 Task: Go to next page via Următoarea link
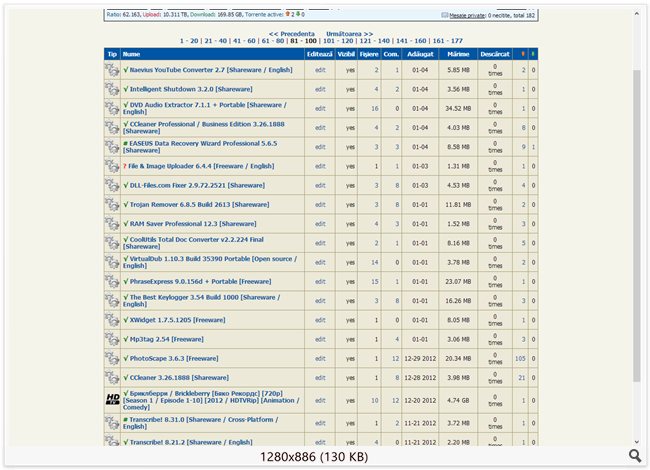[x=349, y=34]
